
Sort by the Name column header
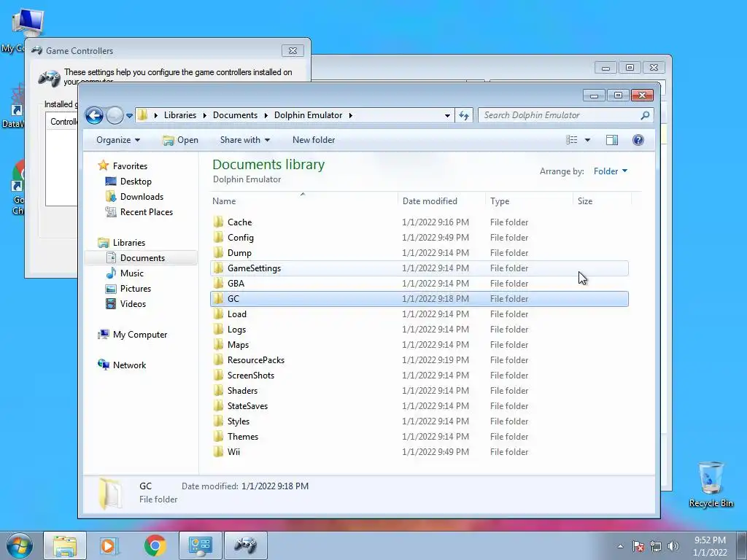[304, 201]
